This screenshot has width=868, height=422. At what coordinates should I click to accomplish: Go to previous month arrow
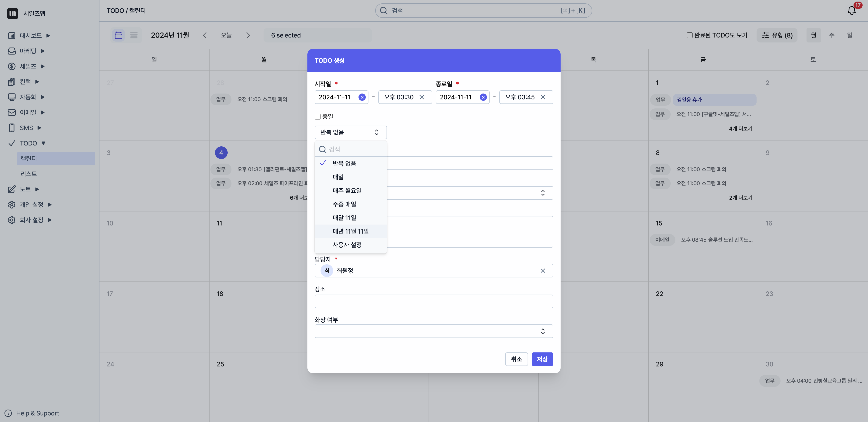coord(205,35)
